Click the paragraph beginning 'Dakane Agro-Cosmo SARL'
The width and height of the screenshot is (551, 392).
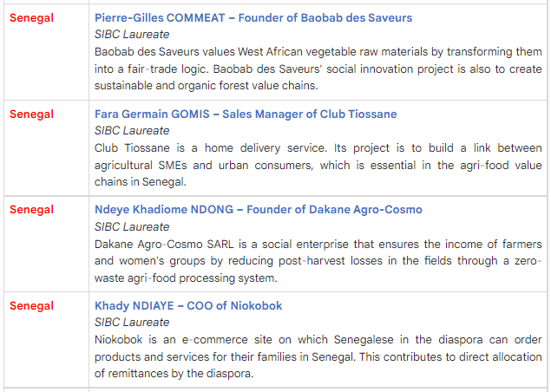(318, 260)
